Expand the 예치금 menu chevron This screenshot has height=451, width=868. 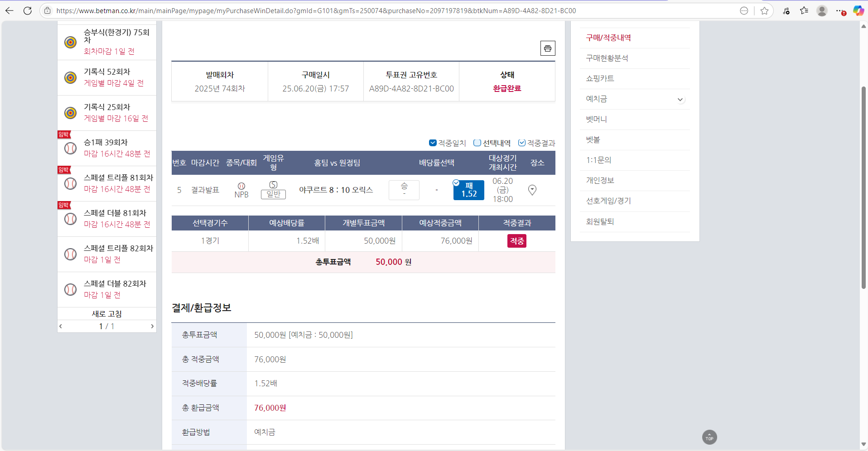point(680,100)
